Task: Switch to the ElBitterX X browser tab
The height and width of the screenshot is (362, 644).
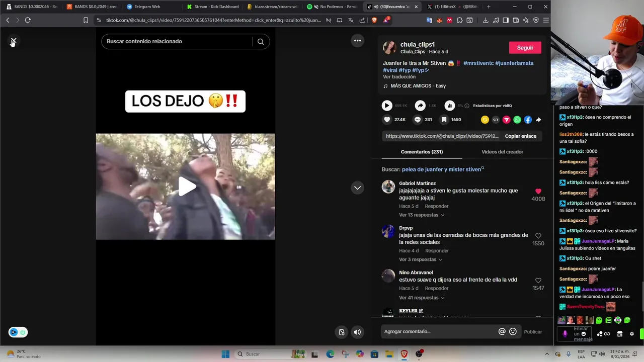Action: pyautogui.click(x=453, y=7)
